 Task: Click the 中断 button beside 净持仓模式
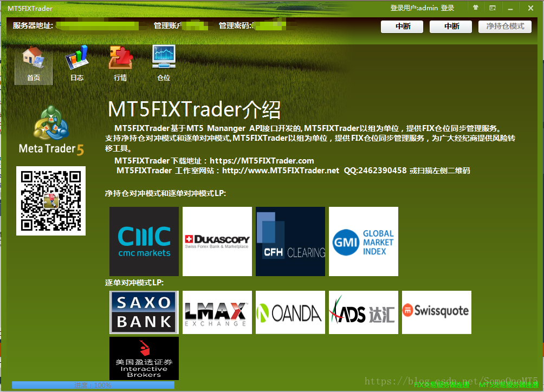point(451,27)
